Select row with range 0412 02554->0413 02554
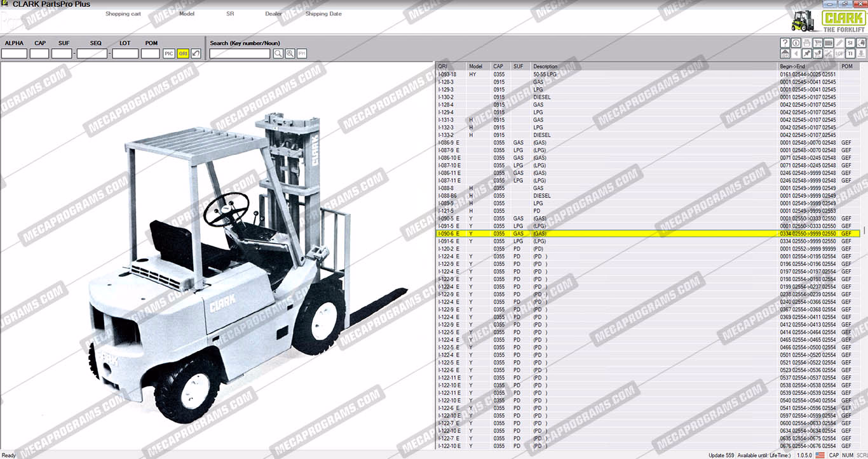868x459 pixels. coord(648,325)
